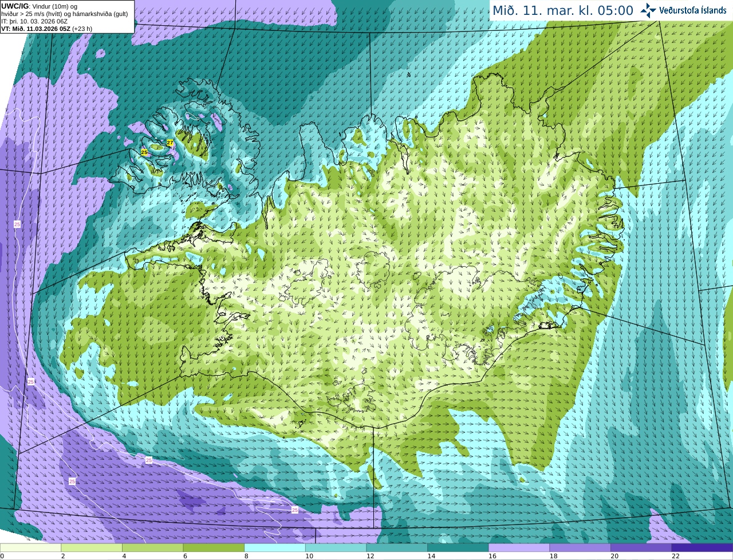Select the 6–8 m/s legend color swatch
Screen dimensions: 733x560
pyautogui.click(x=214, y=547)
